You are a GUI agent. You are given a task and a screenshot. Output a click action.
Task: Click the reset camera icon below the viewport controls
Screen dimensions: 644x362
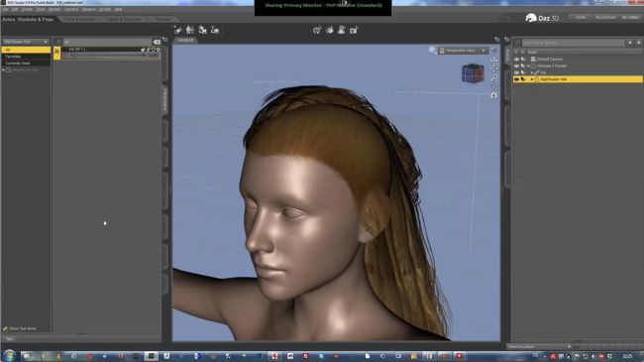point(494,95)
